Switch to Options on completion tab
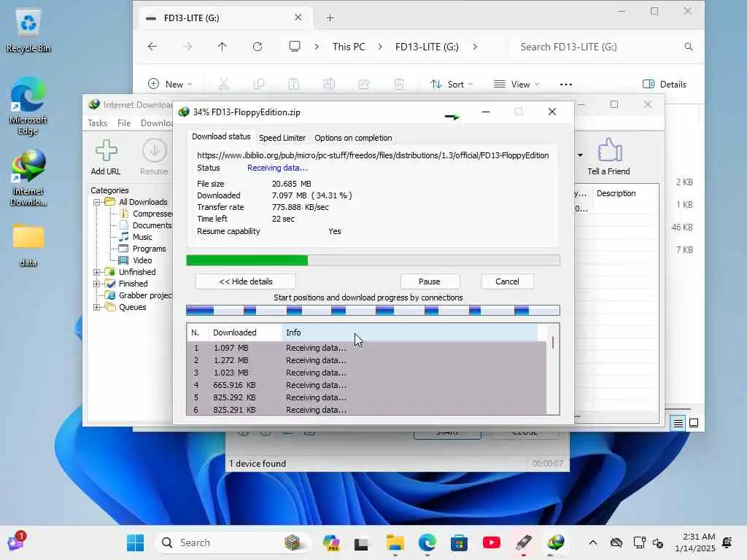Screen dimensions: 747x560 coord(353,138)
